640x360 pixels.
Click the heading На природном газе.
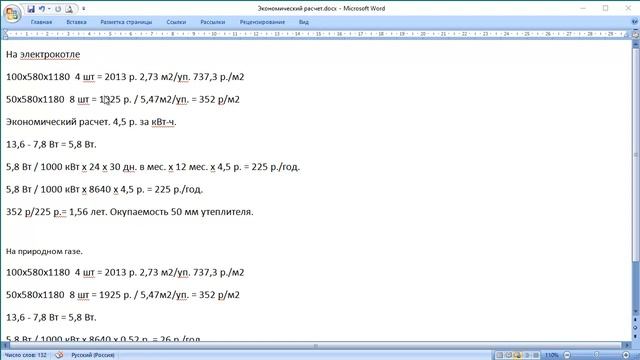[x=44, y=251]
